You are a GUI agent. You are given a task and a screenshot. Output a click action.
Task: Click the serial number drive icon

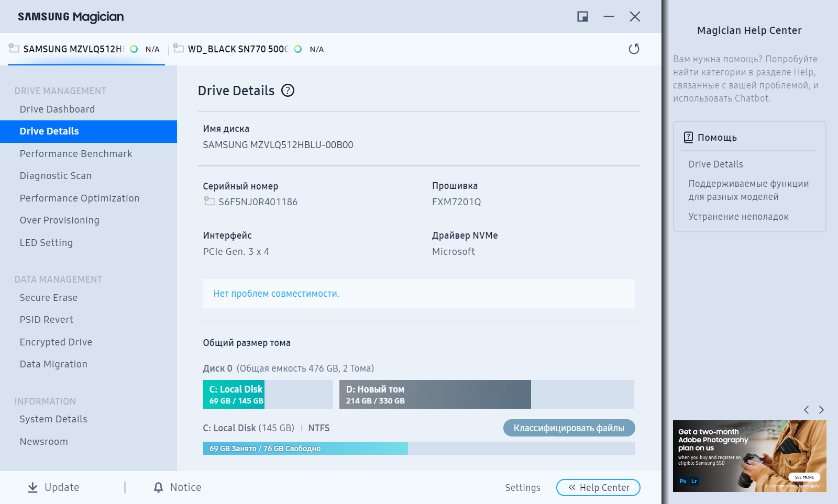click(209, 201)
